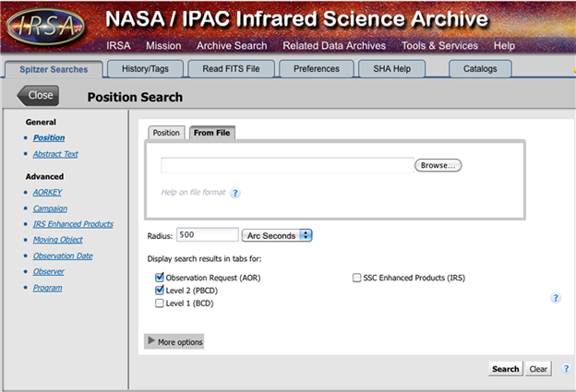
Task: Click 'NASA / IPAC Infrared Science Archive' title
Action: coord(297,18)
